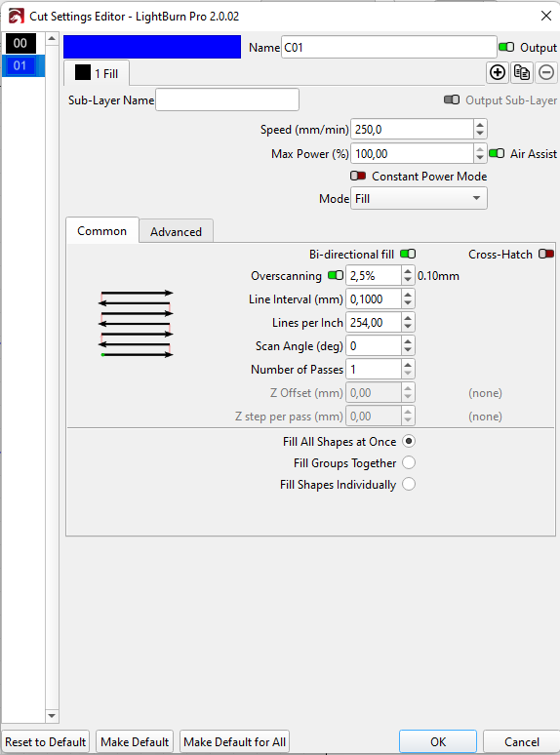
Task: Click the Speed field showing 250,0
Action: click(x=412, y=129)
